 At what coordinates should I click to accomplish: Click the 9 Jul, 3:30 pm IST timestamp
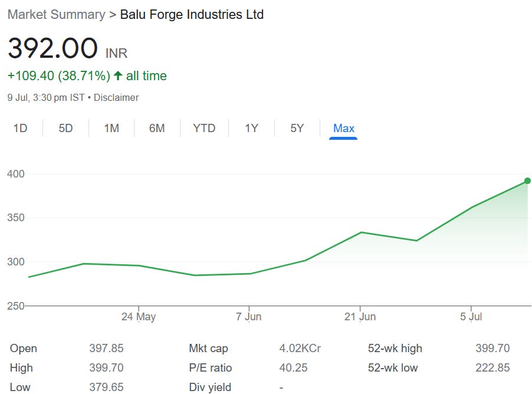point(46,98)
